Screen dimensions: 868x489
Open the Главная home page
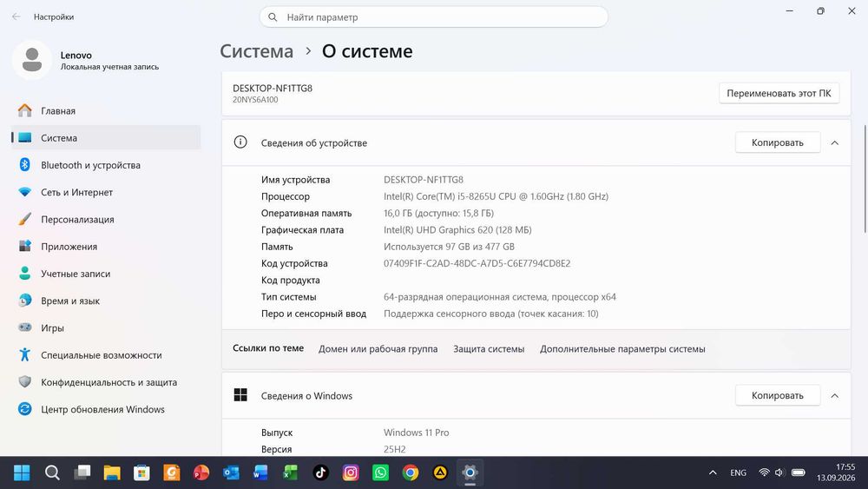(x=105, y=111)
